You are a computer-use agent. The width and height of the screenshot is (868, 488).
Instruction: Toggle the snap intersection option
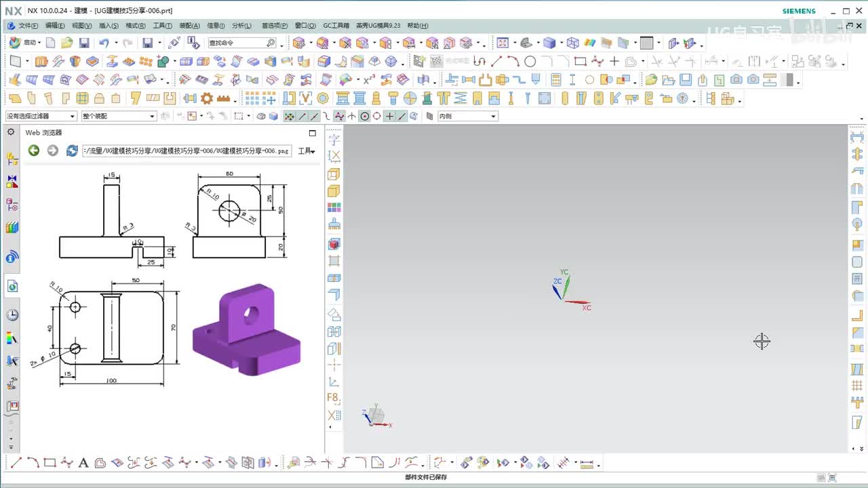click(352, 116)
